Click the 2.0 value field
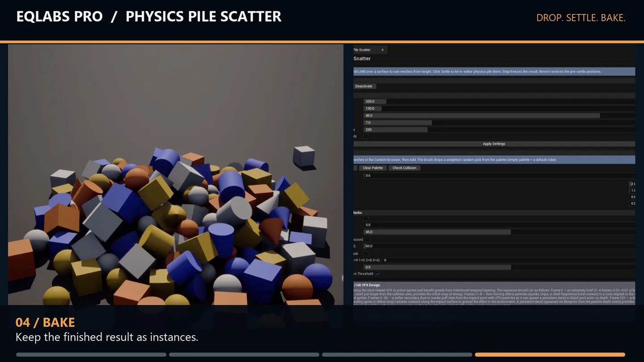Viewport: 644px width, 362px height. pyautogui.click(x=632, y=184)
